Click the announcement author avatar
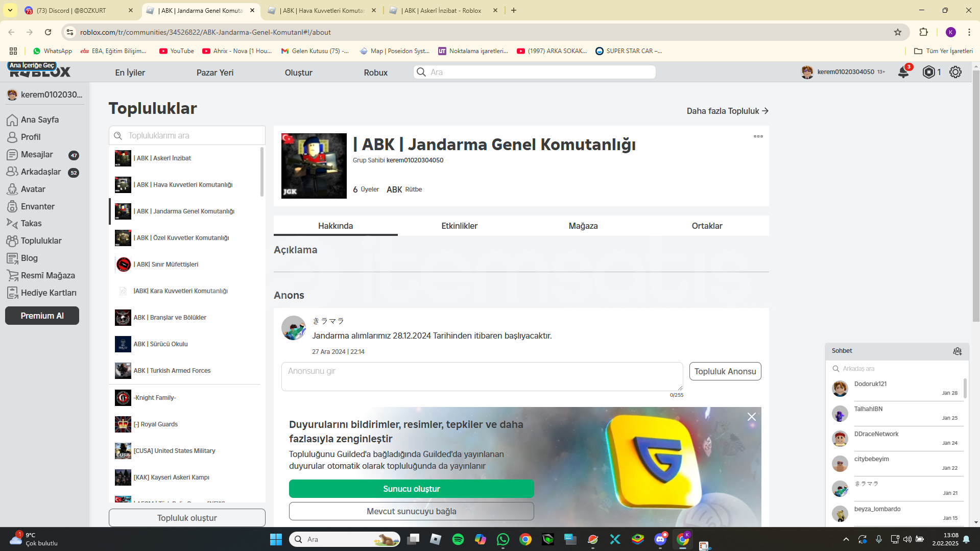The width and height of the screenshot is (980, 551). pos(294,328)
